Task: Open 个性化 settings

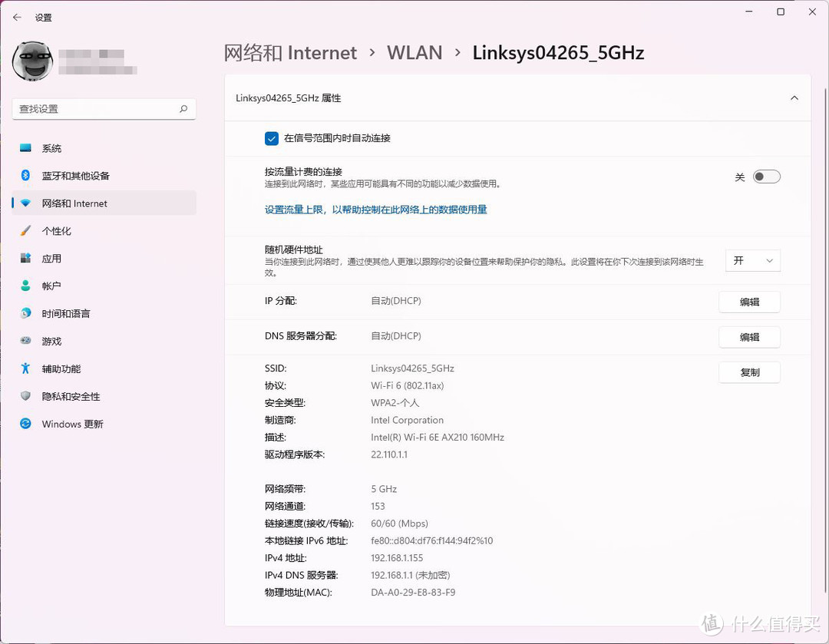Action: [x=56, y=230]
